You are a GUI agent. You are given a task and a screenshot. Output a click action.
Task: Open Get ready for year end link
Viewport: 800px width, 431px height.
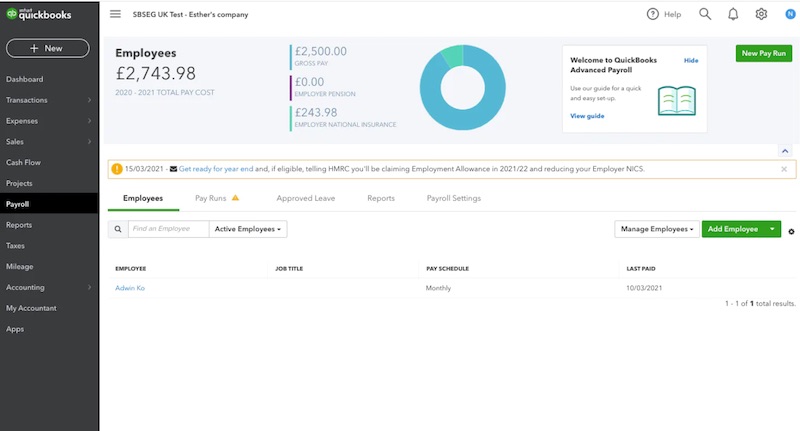pos(216,169)
